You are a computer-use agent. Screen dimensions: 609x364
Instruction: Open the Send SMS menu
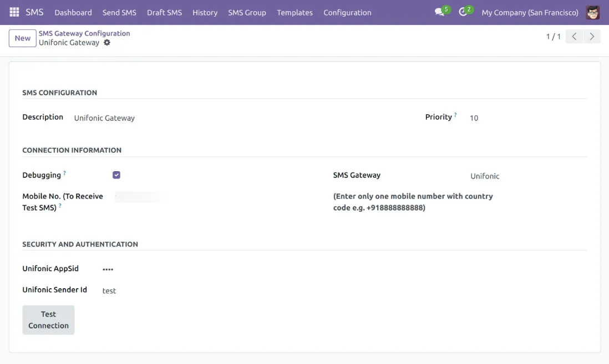pos(119,12)
